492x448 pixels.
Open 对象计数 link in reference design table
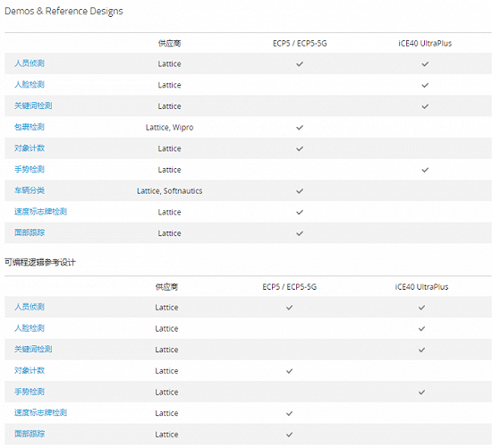30,370
